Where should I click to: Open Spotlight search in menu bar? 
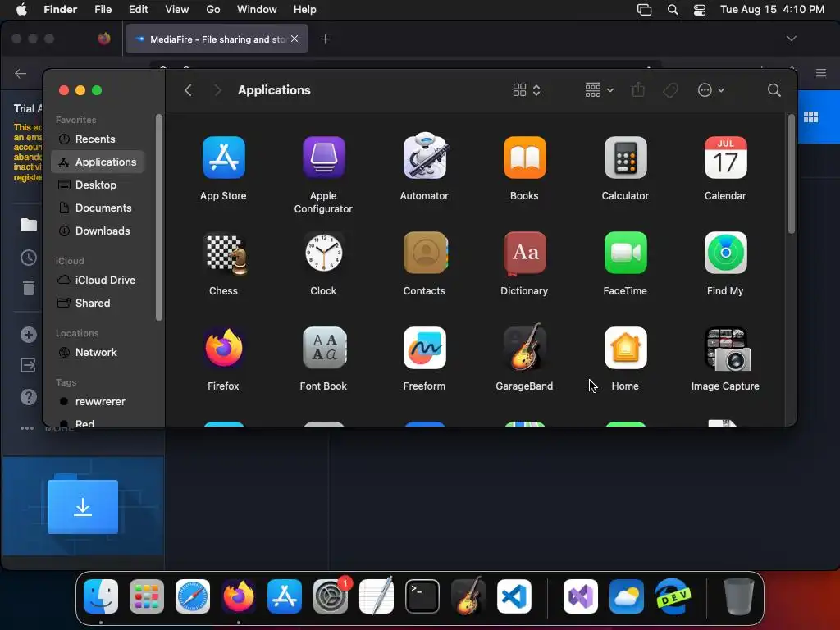click(673, 10)
